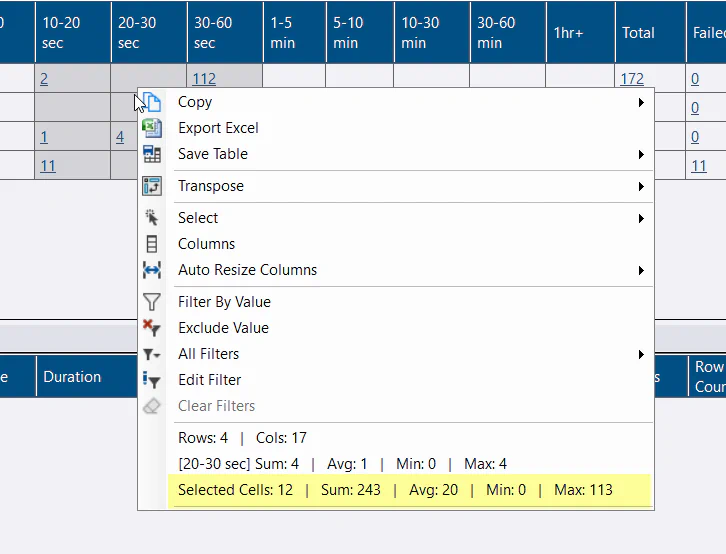Click the Columns icon

152,244
